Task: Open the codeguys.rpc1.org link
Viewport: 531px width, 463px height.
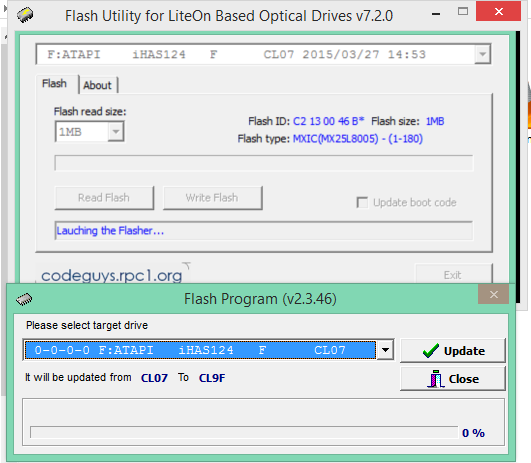Action: point(112,275)
